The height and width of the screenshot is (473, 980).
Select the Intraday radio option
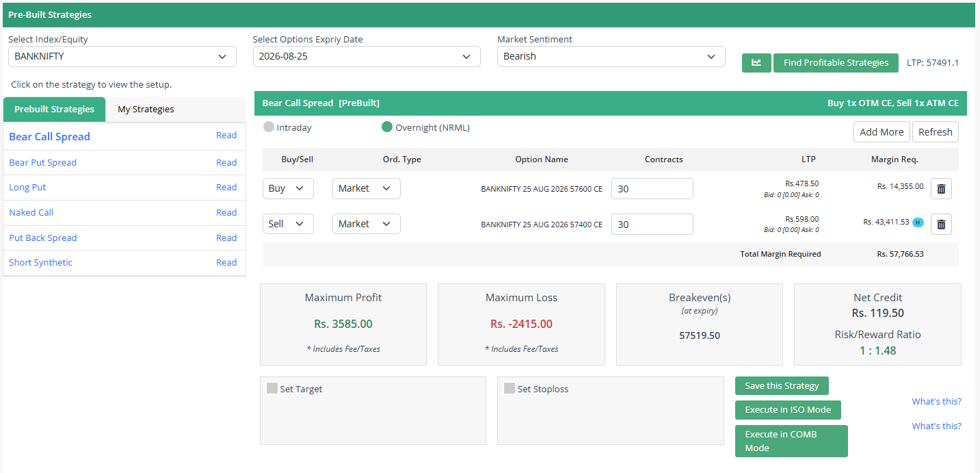[269, 127]
